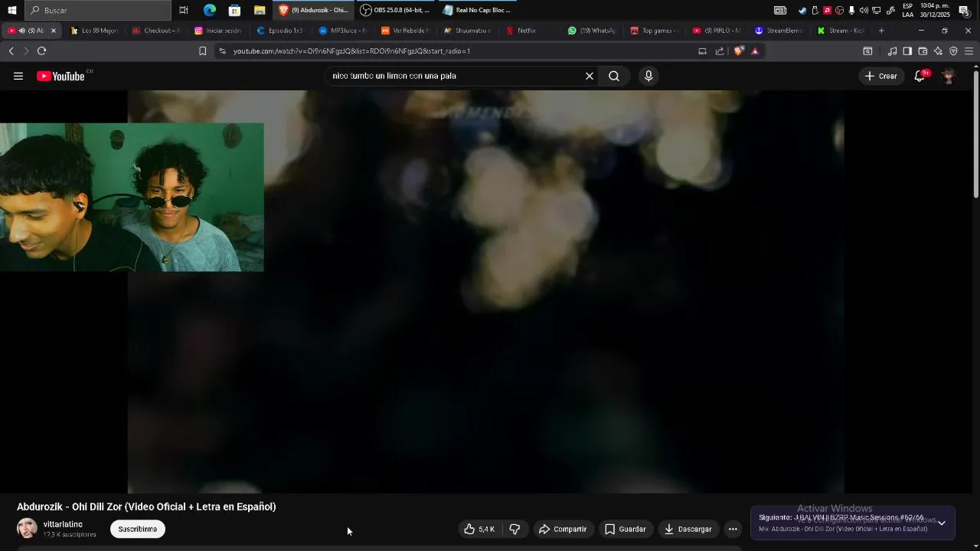Switch to the Ver Rebelde tab
Image resolution: width=980 pixels, height=551 pixels.
click(405, 31)
